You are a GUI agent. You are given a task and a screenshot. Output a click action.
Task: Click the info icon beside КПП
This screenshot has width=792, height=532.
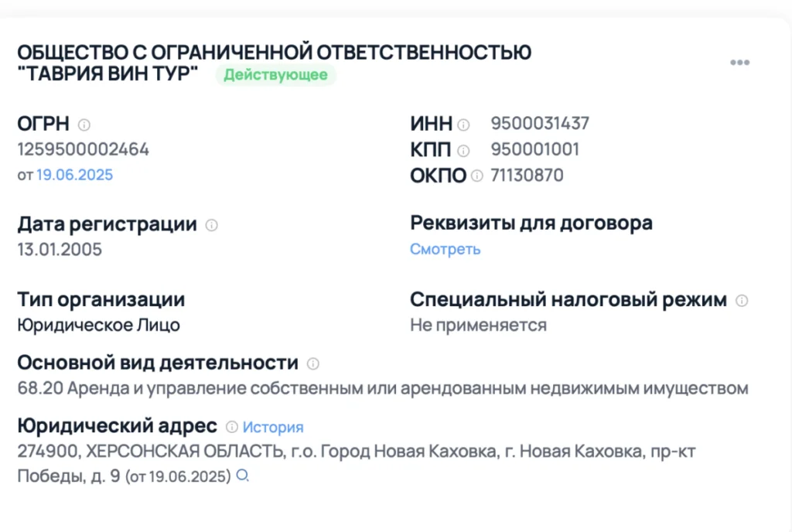point(463,150)
